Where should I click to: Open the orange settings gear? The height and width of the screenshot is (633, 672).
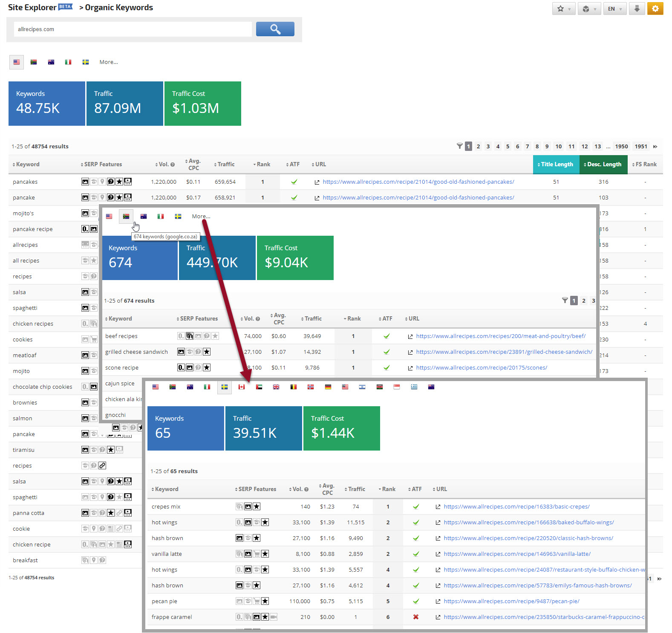click(655, 9)
